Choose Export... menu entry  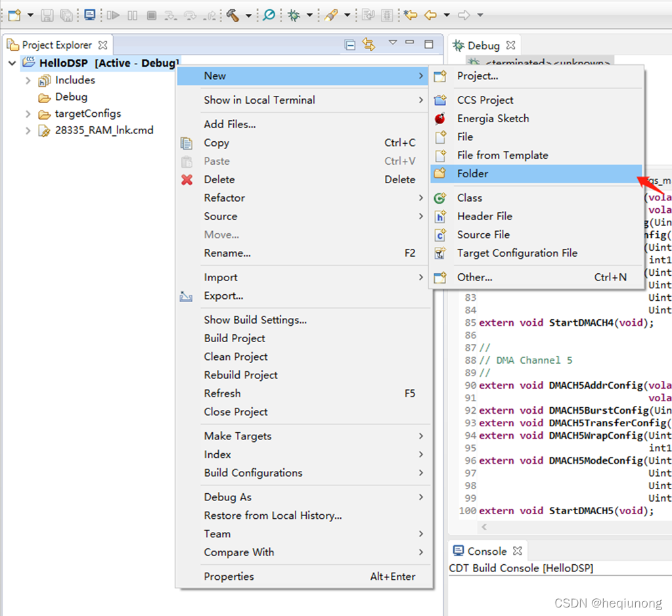[303, 296]
